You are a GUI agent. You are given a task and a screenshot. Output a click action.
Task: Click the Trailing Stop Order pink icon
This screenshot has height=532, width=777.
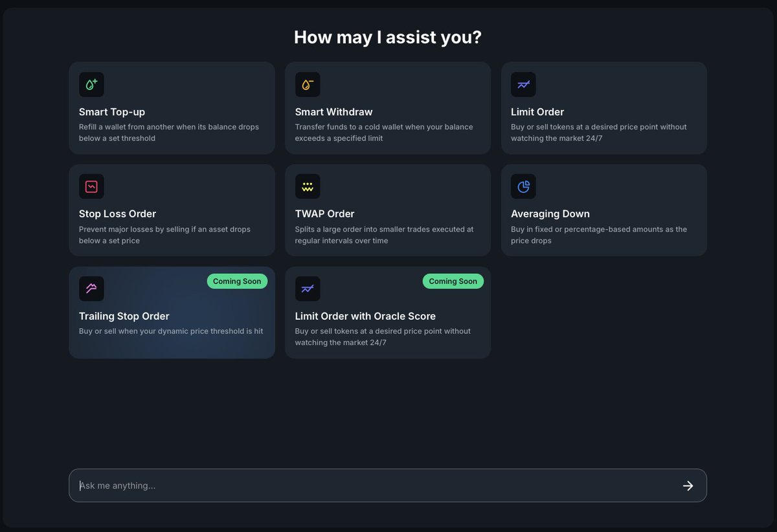91,289
